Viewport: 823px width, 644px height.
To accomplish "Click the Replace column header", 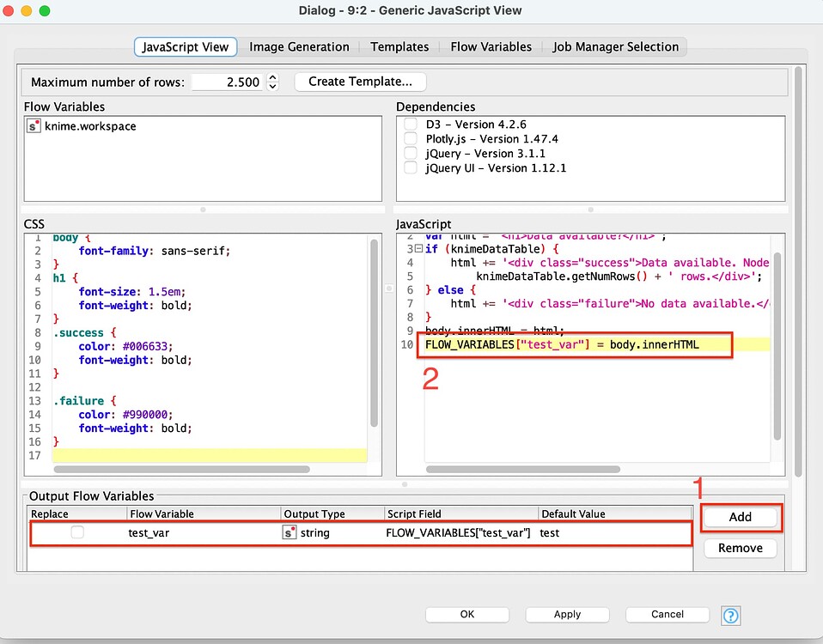I will 77,514.
